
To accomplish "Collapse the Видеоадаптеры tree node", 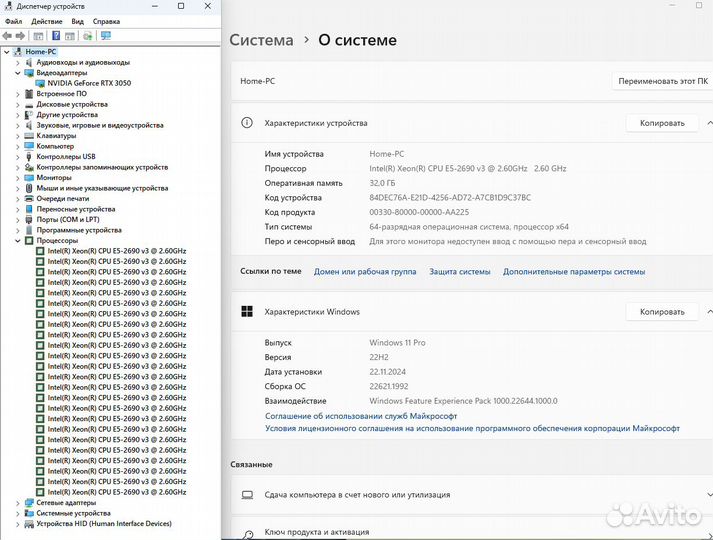I will 18,73.
